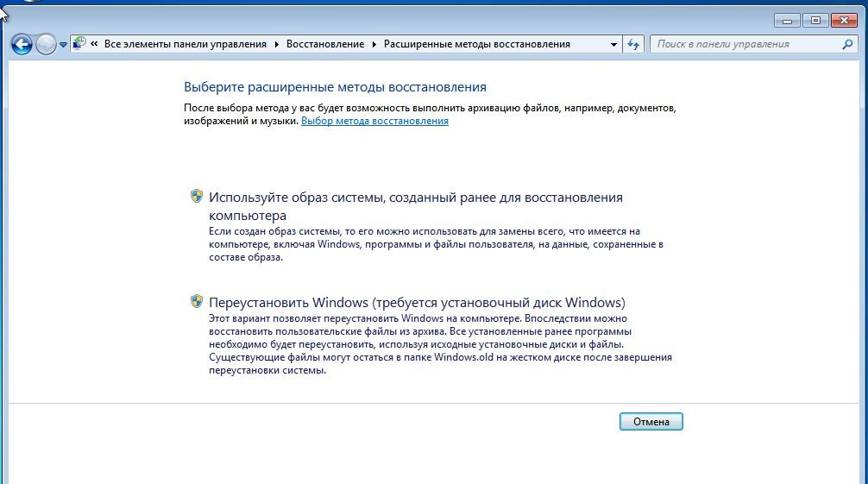The height and width of the screenshot is (484, 868).
Task: Click heading Выберите расширенные методы восстановления
Action: coord(335,87)
